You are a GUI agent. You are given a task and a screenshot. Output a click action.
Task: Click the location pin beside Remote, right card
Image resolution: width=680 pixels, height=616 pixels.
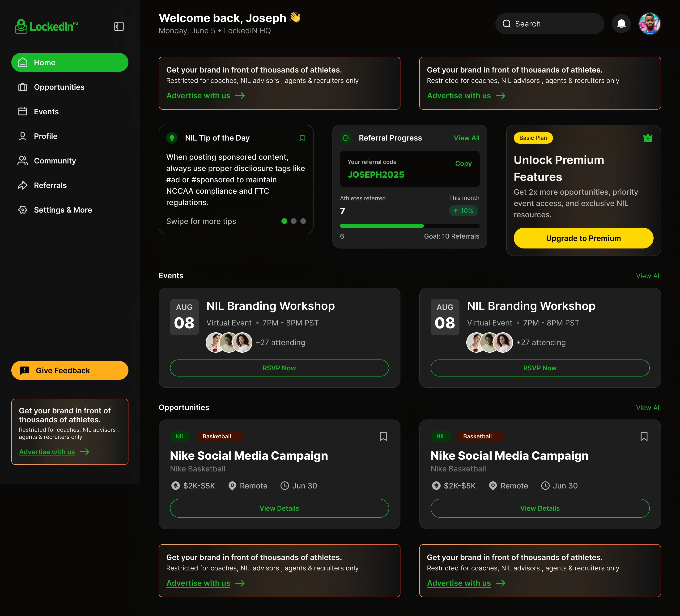click(x=493, y=485)
